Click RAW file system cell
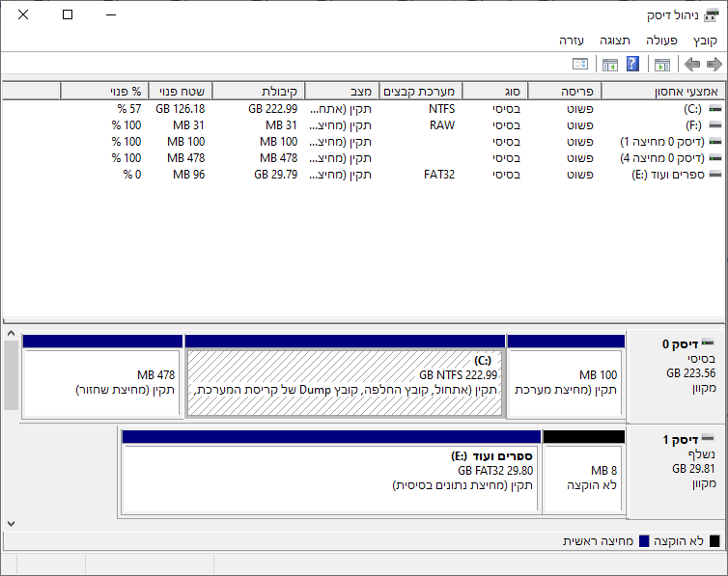728x576 pixels. tap(442, 125)
